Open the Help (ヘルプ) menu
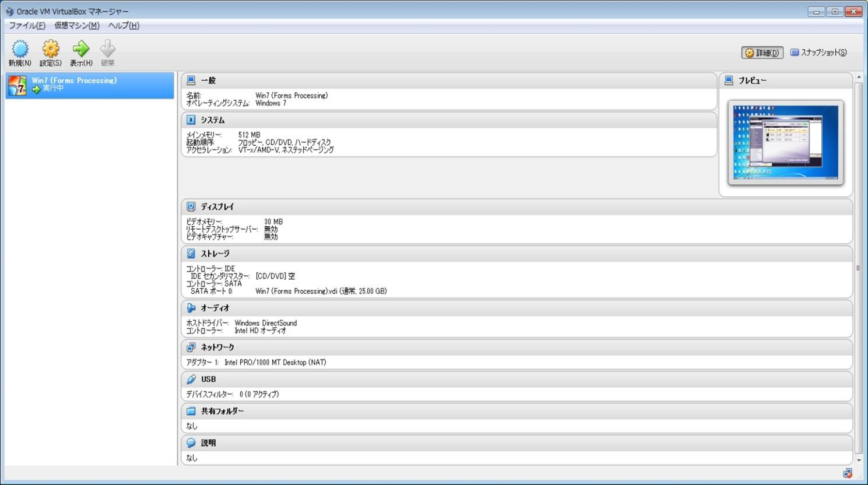This screenshot has height=485, width=868. point(124,26)
